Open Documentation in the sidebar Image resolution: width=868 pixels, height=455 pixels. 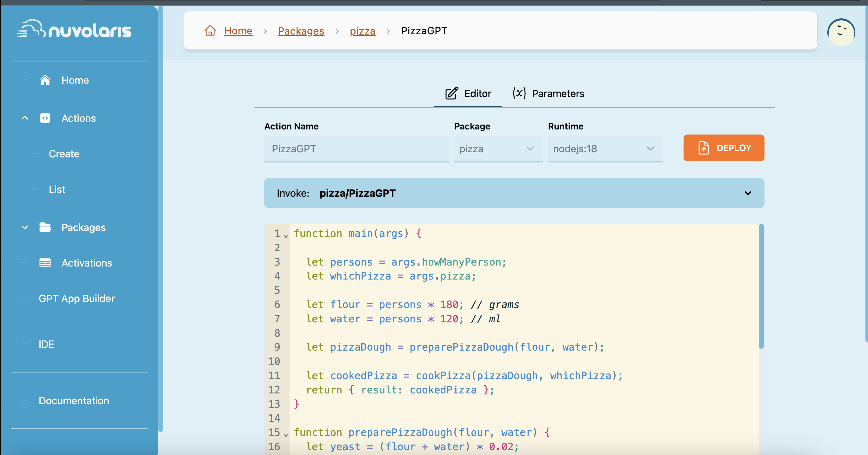pos(74,400)
